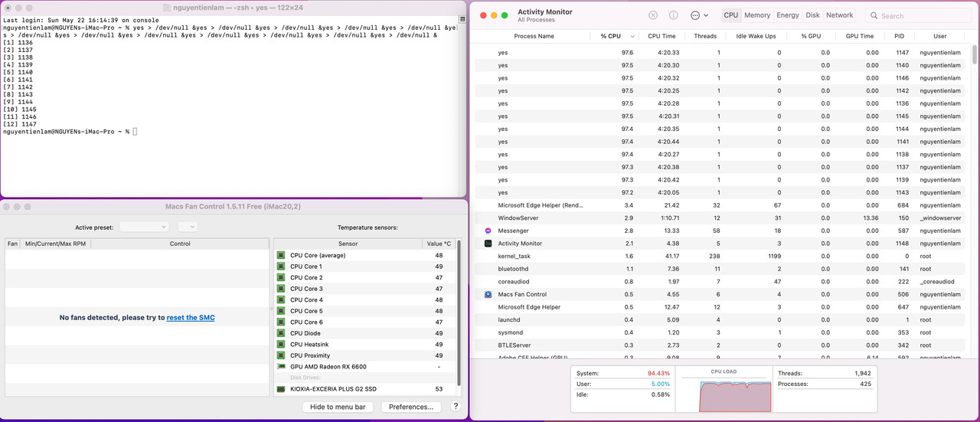Image resolution: width=980 pixels, height=422 pixels.
Task: Select GPU AMD Radeon RX 6600 icon
Action: pyautogui.click(x=280, y=367)
